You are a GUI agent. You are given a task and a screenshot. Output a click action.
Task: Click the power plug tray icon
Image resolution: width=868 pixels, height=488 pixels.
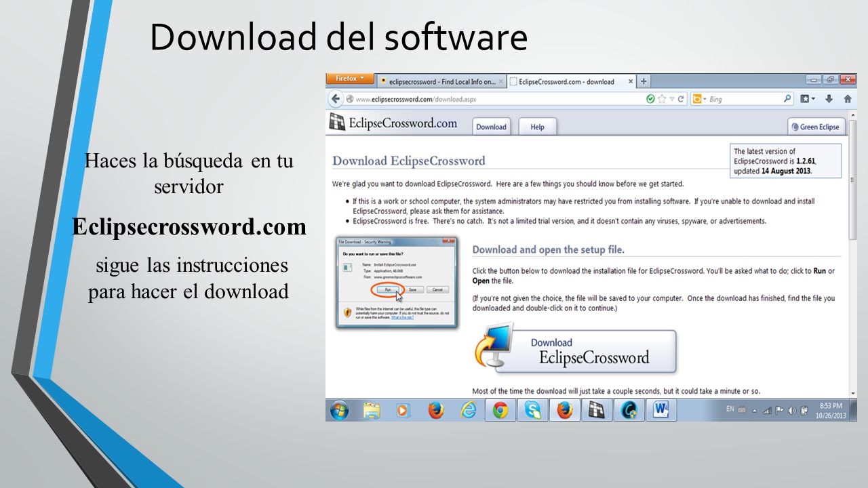805,410
